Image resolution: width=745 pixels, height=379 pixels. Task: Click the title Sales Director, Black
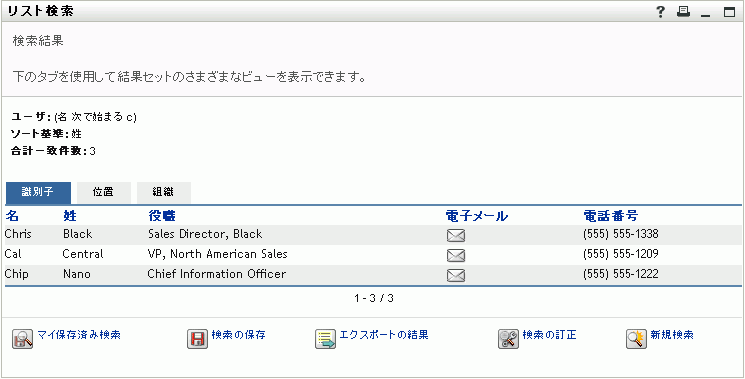tap(205, 234)
